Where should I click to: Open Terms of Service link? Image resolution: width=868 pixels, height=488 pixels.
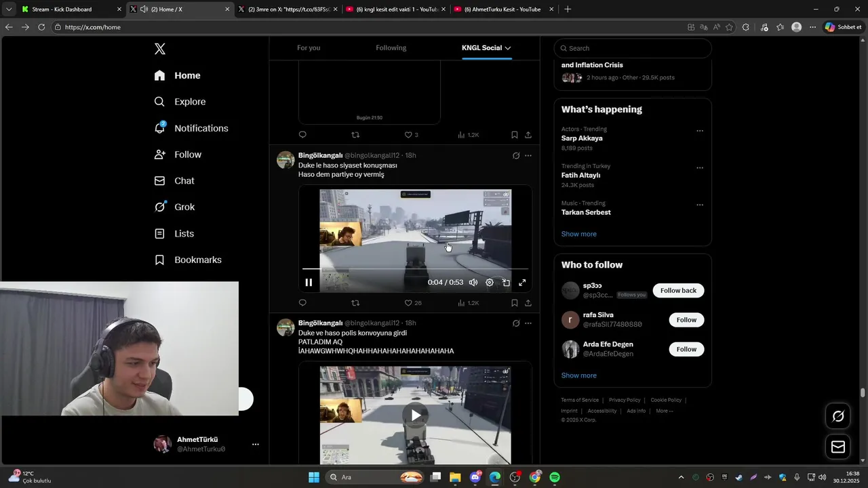pyautogui.click(x=580, y=400)
